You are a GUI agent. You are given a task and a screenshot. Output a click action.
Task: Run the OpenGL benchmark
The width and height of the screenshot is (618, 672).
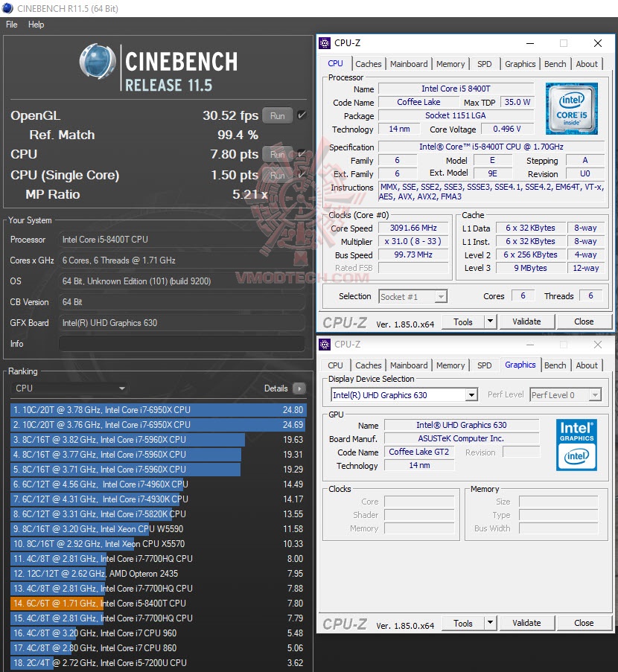click(x=278, y=115)
